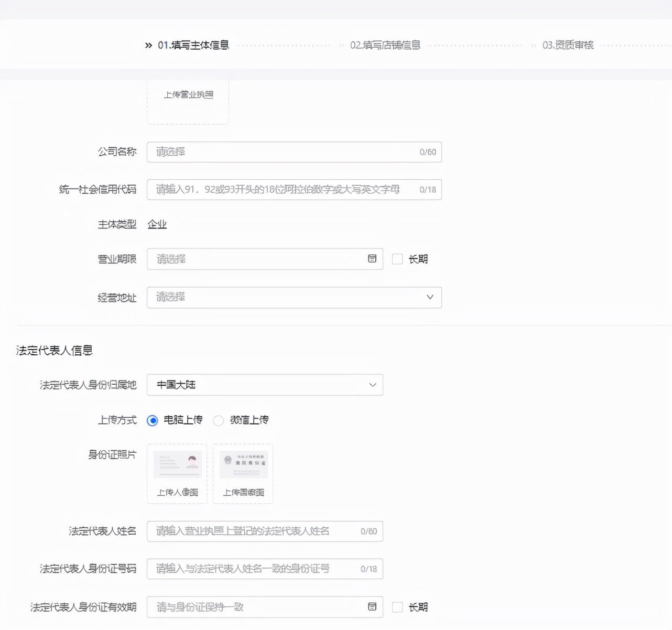Open 法定代表人身份证有效期 date field
This screenshot has width=672, height=630.
265,607
